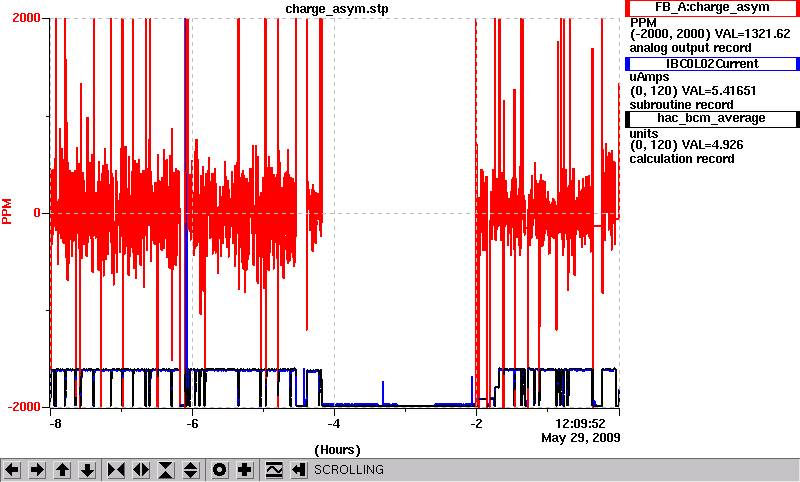
Task: Click the -8 label on the time axis
Action: click(55, 424)
